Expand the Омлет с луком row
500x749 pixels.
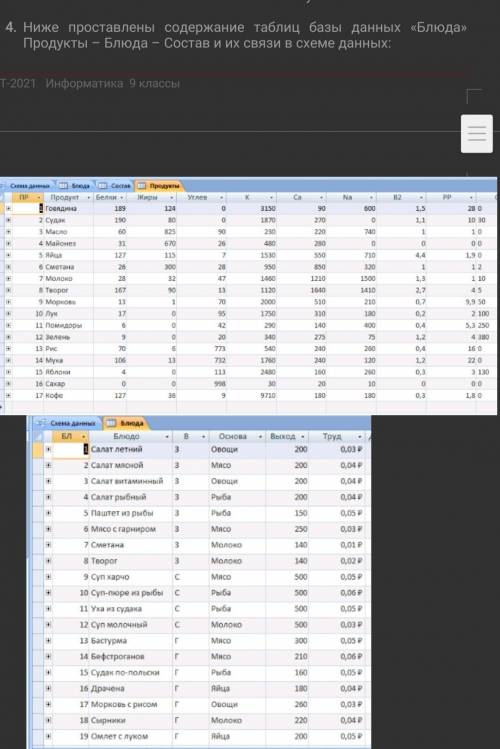[x=48, y=736]
